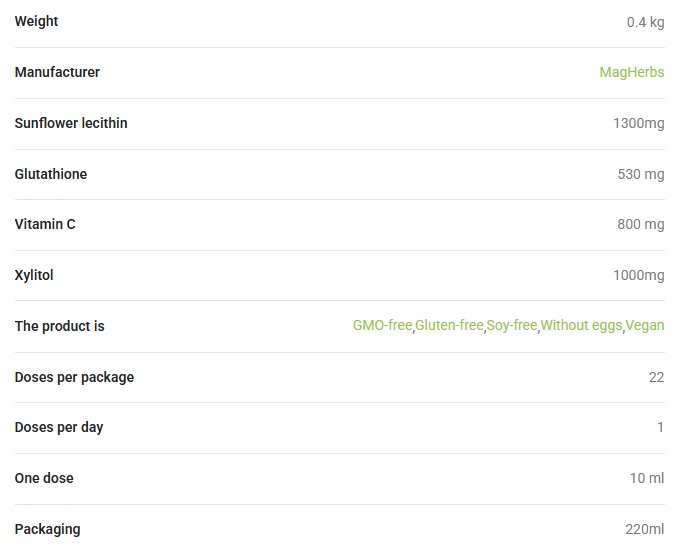Click the Packaging row label
The image size is (693, 557).
click(x=47, y=529)
